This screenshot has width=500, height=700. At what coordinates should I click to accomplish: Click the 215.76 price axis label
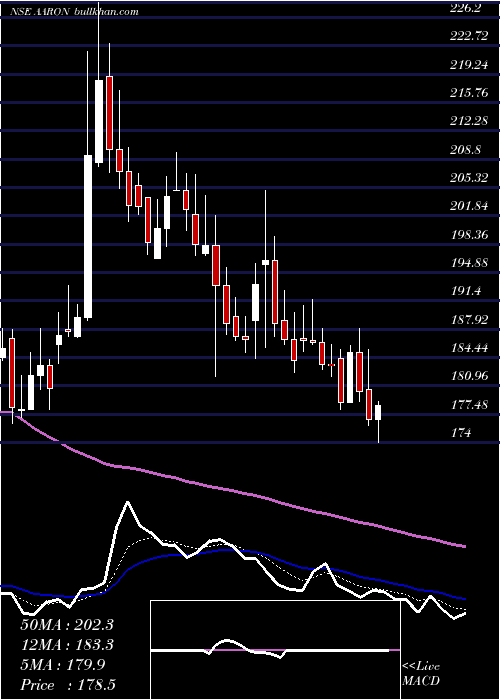tap(469, 93)
